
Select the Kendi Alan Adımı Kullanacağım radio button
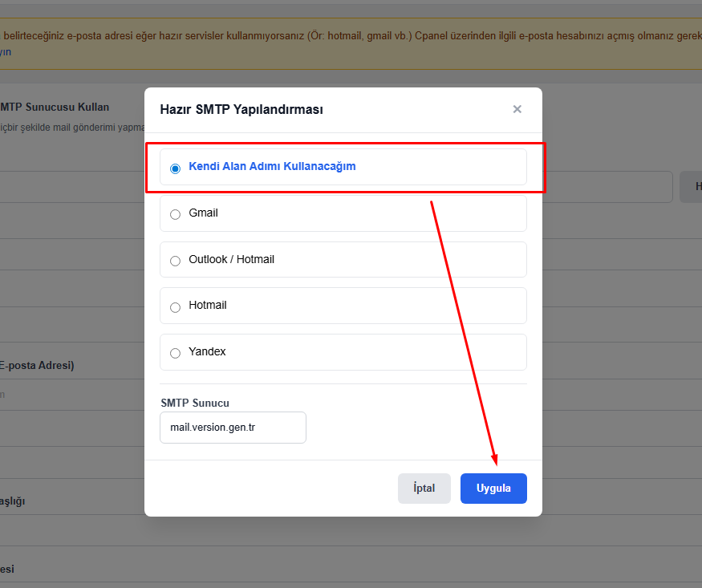(x=175, y=168)
